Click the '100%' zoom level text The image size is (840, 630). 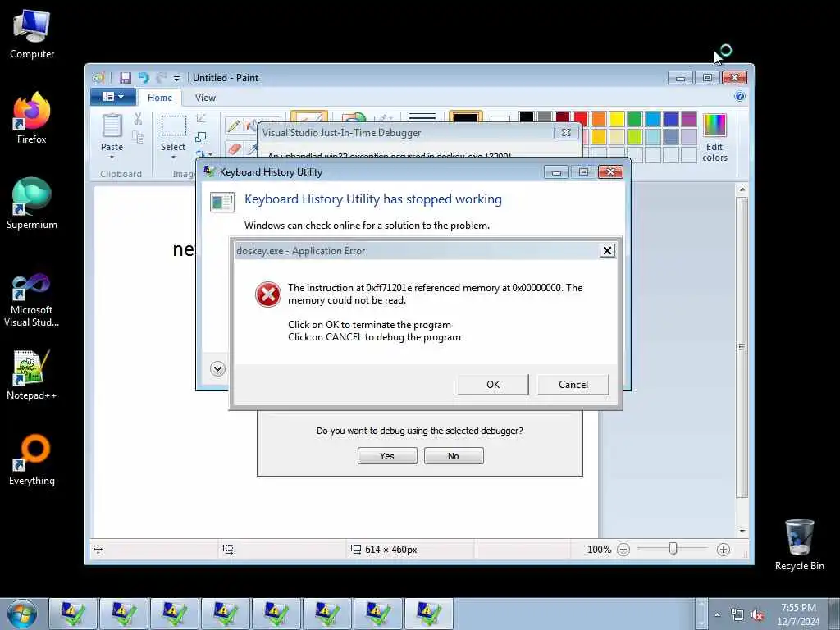(x=599, y=550)
